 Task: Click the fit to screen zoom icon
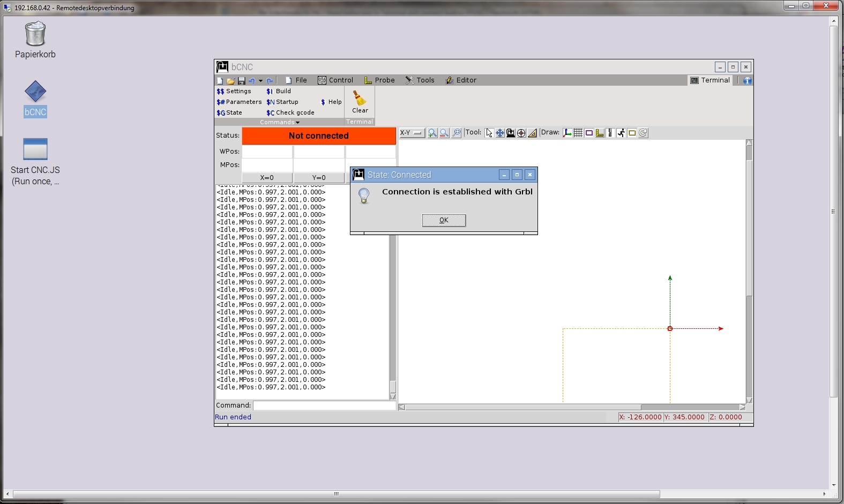click(x=456, y=133)
